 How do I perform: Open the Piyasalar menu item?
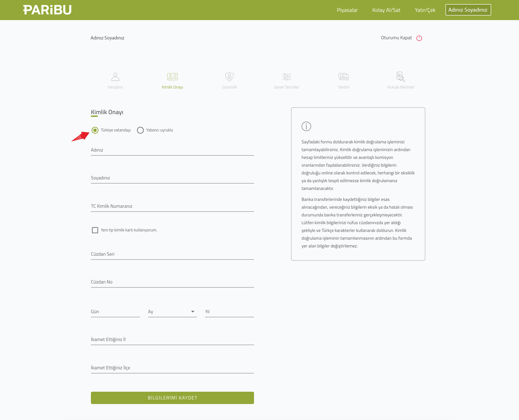point(347,10)
